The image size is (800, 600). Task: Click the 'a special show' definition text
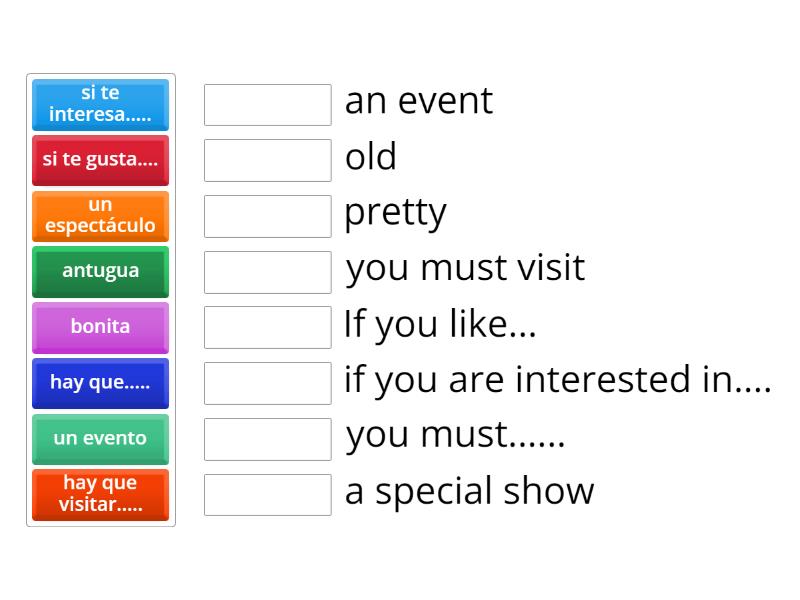pos(469,491)
